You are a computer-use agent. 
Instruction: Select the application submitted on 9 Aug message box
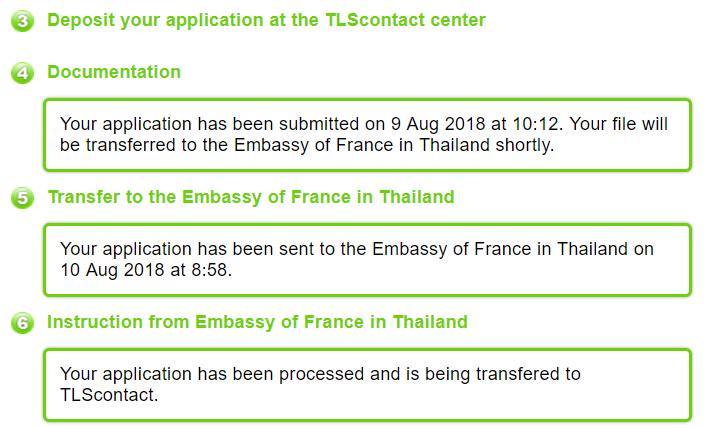(368, 135)
